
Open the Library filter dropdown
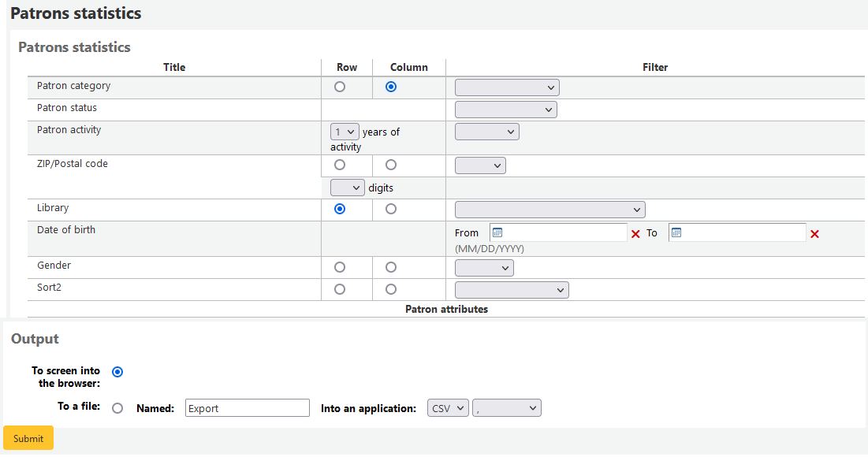[549, 209]
